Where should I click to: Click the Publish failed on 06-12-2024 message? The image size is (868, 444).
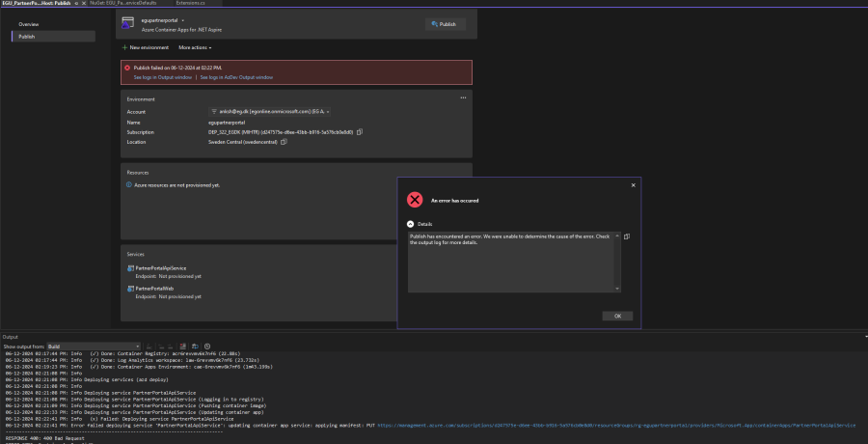[177, 68]
